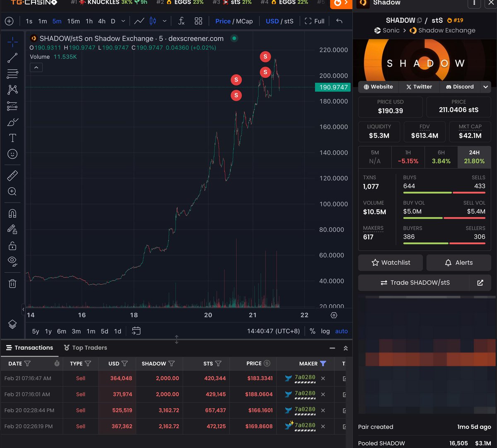Filter transactions by SHADOW amount
Screen dimensions: 497x448
tap(171, 364)
